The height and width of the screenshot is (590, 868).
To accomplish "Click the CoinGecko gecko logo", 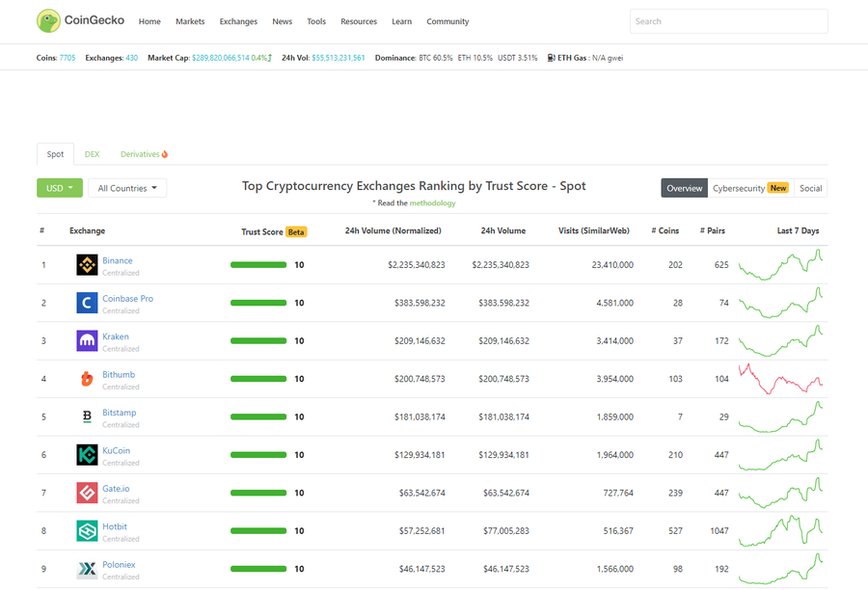I will click(49, 21).
